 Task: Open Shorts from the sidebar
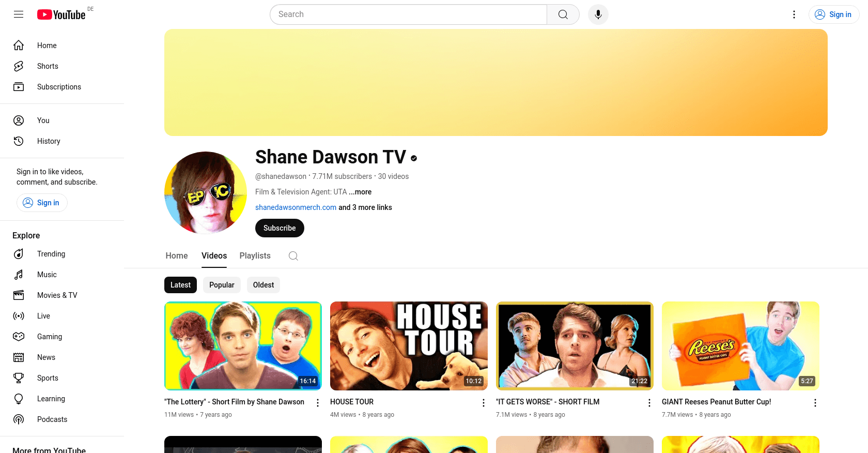(48, 66)
